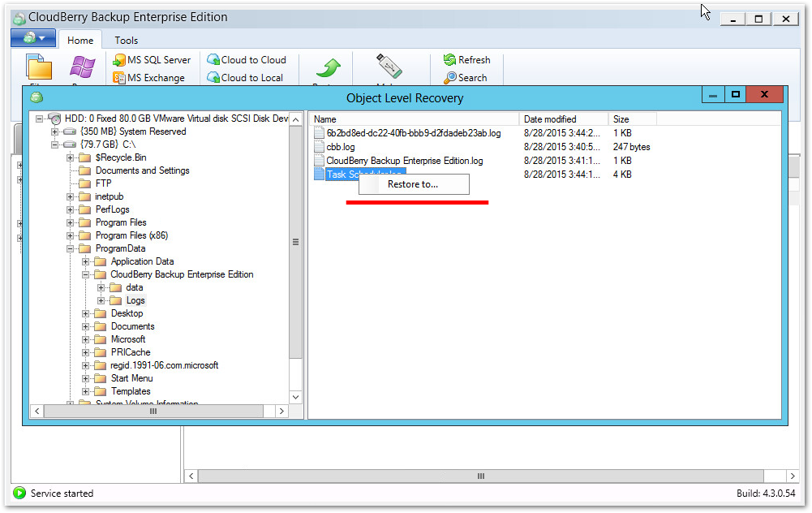
Task: Select regid.1991-06.com.microsoft folder
Action: [164, 365]
